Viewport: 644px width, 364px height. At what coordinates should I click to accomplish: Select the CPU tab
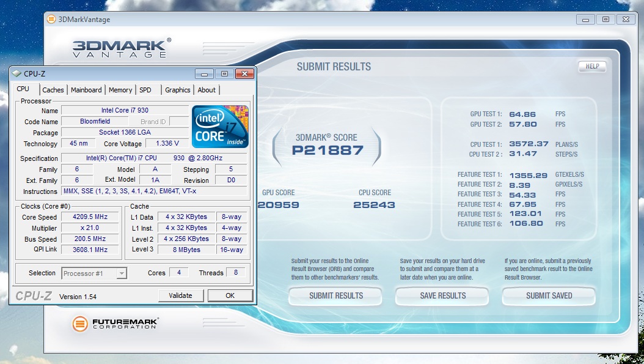click(23, 89)
